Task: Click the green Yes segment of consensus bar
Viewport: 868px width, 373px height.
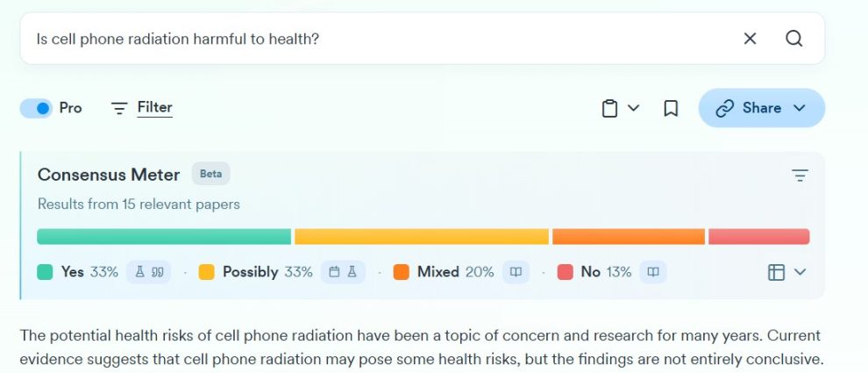Action: point(164,237)
